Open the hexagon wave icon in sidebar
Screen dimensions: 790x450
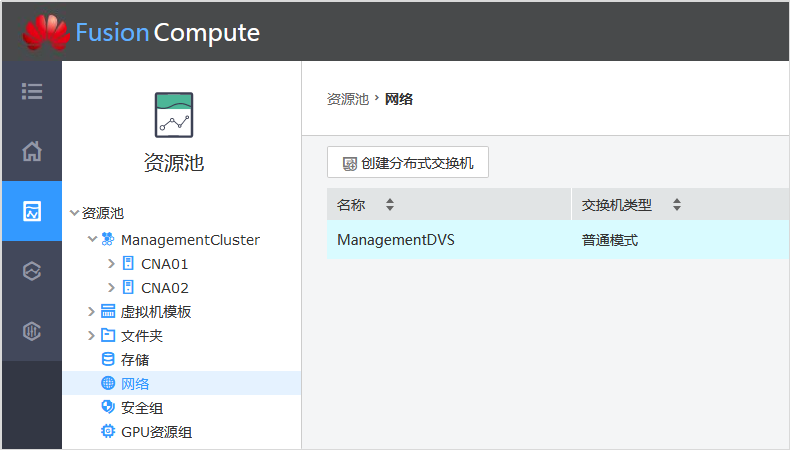32,271
